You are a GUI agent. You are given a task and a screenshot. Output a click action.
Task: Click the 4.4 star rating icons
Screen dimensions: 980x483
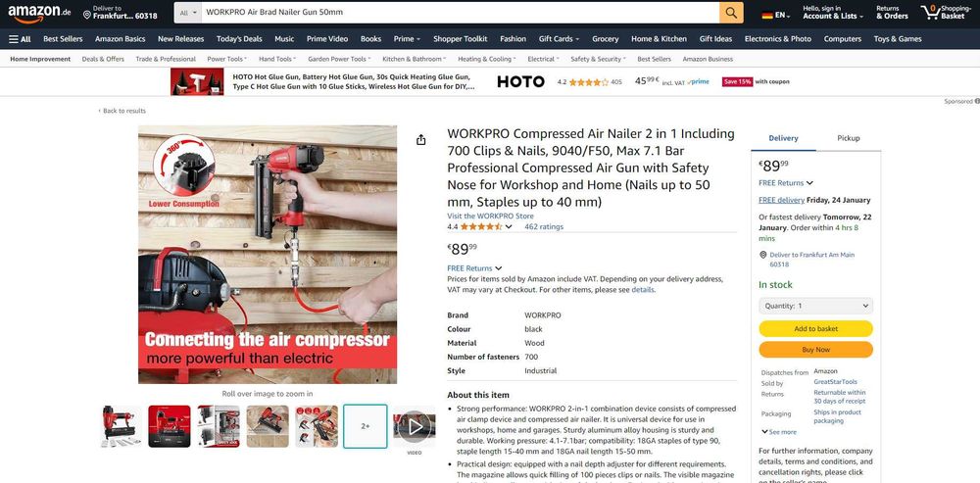(481, 227)
